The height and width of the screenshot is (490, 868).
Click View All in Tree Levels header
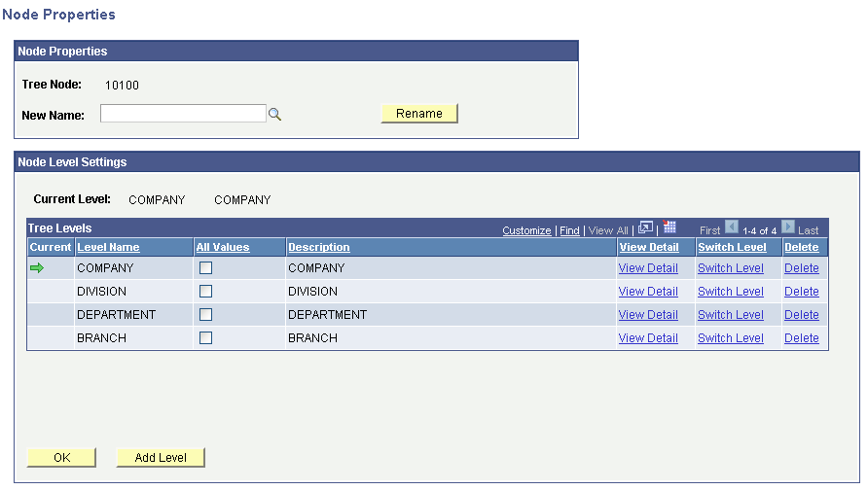point(608,230)
